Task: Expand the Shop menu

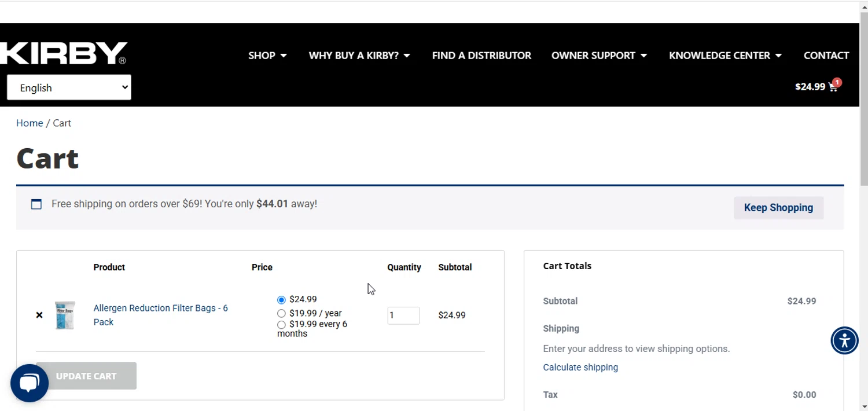Action: 267,56
